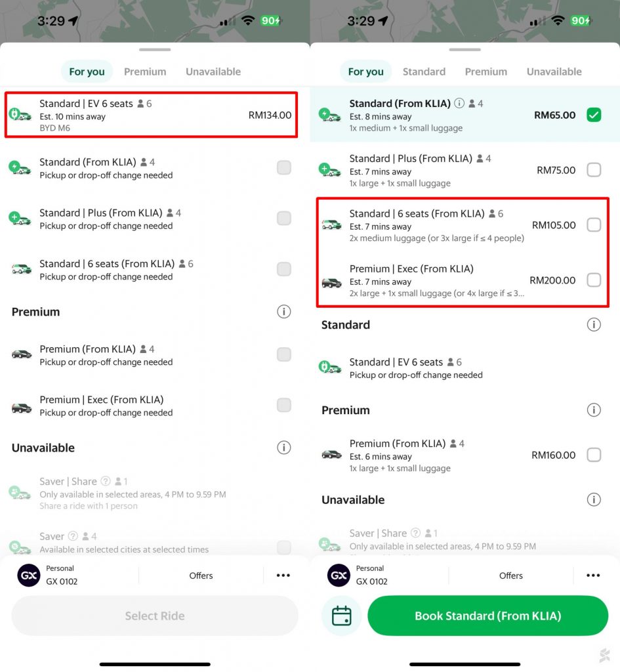The width and height of the screenshot is (620, 672).
Task: Select the checkbox for RM200.00 Premium Exec
Action: click(x=594, y=280)
